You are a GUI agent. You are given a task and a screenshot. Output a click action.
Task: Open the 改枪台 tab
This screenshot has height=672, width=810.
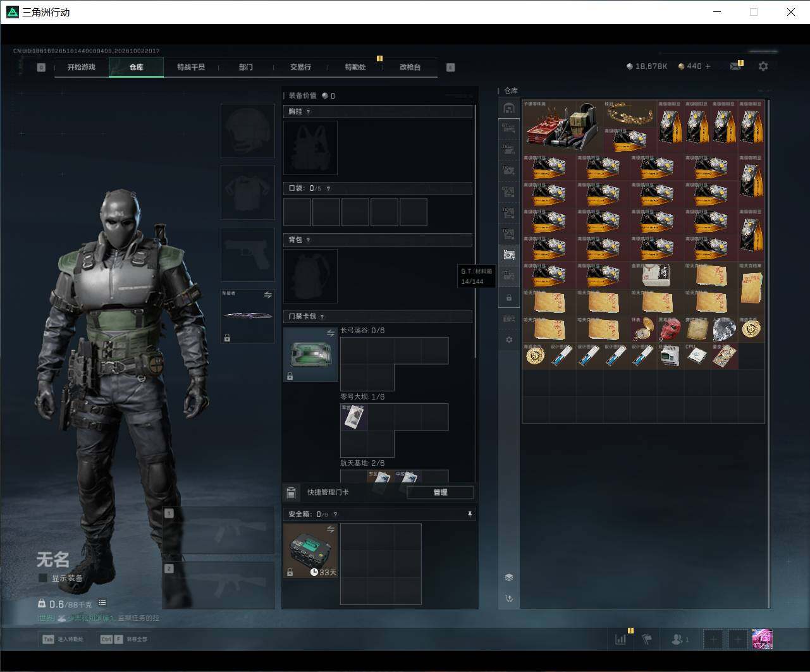point(410,67)
